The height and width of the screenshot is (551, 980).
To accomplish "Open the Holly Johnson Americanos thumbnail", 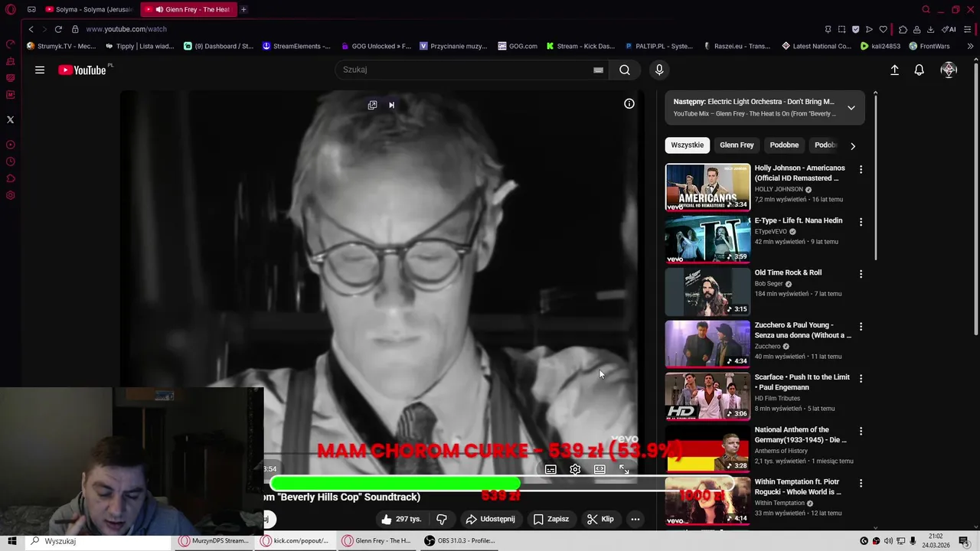I will pos(707,187).
